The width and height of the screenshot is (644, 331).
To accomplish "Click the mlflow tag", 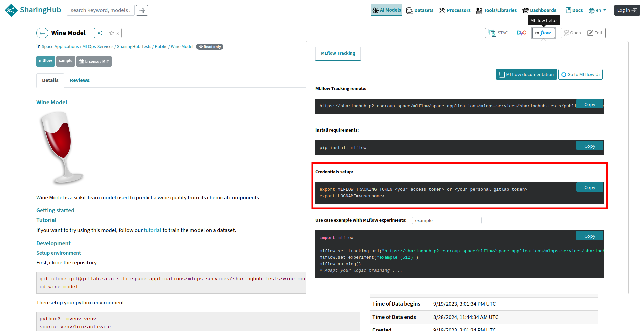I will [45, 61].
